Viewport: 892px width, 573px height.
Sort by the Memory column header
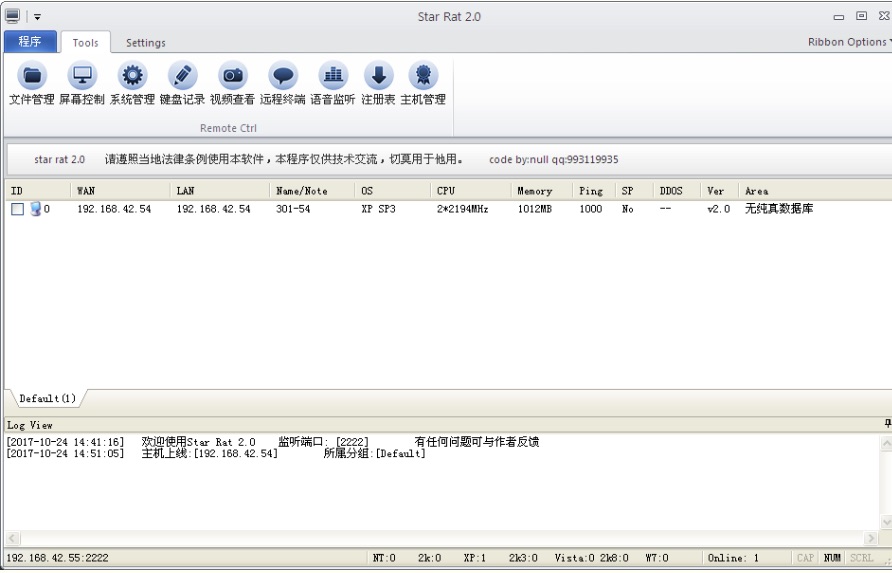click(x=542, y=191)
